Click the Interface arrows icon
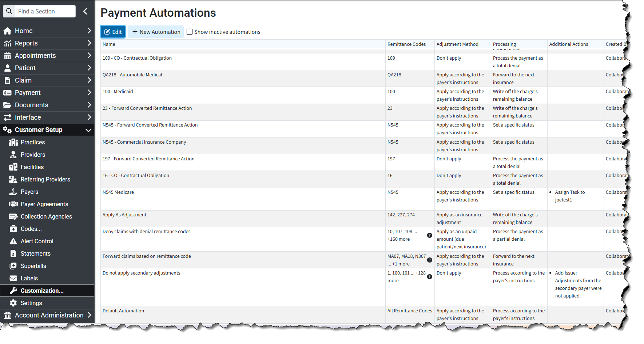The image size is (644, 344). (7, 117)
